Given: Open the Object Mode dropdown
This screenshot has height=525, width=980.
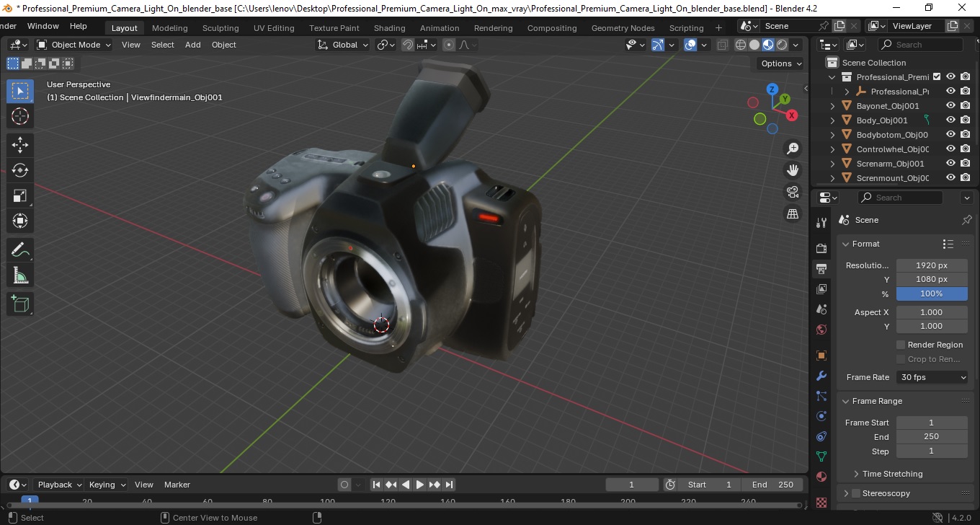Looking at the screenshot, I should 73,45.
